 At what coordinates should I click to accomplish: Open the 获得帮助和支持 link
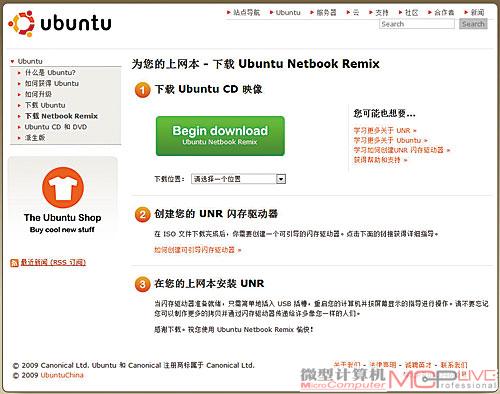(380, 160)
